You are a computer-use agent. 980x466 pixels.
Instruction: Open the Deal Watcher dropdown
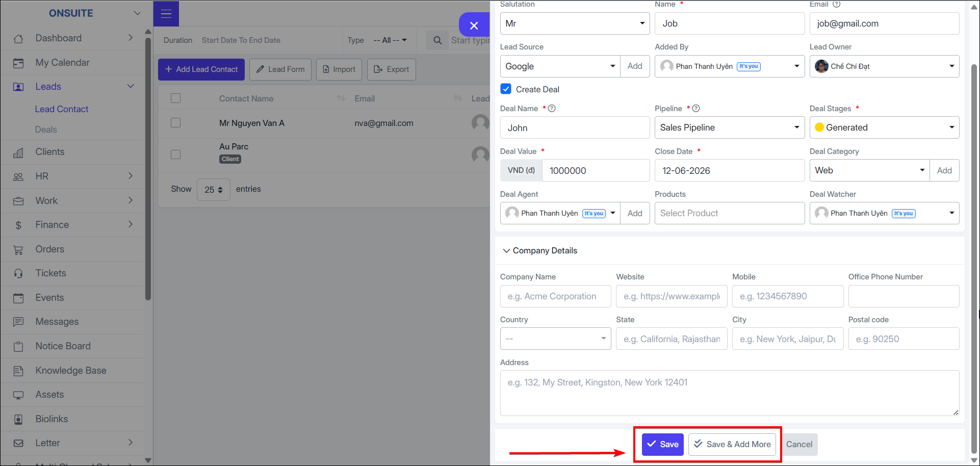pyautogui.click(x=885, y=213)
